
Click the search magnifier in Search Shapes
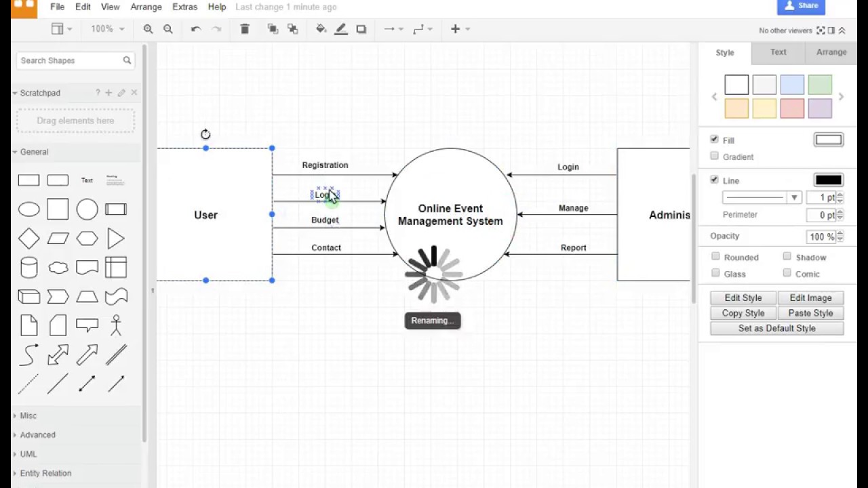(x=127, y=60)
